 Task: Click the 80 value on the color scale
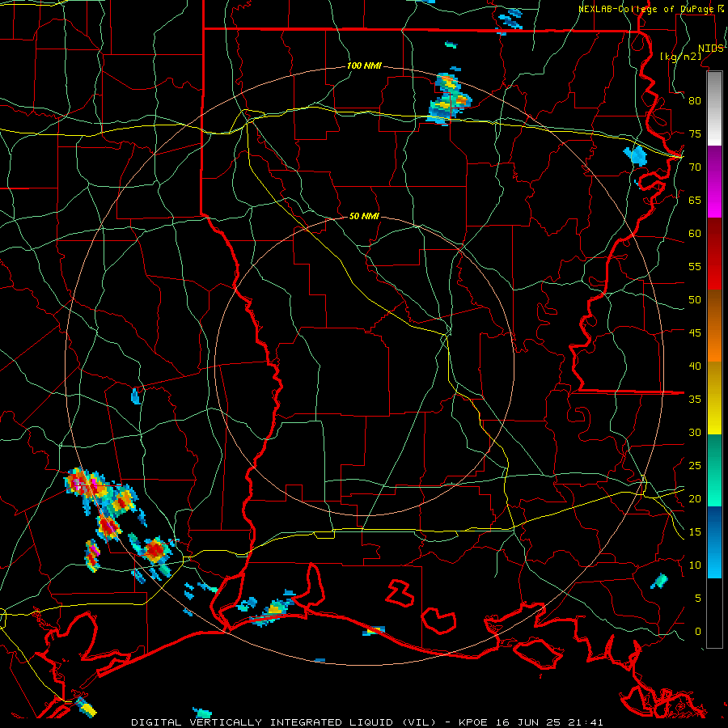695,101
